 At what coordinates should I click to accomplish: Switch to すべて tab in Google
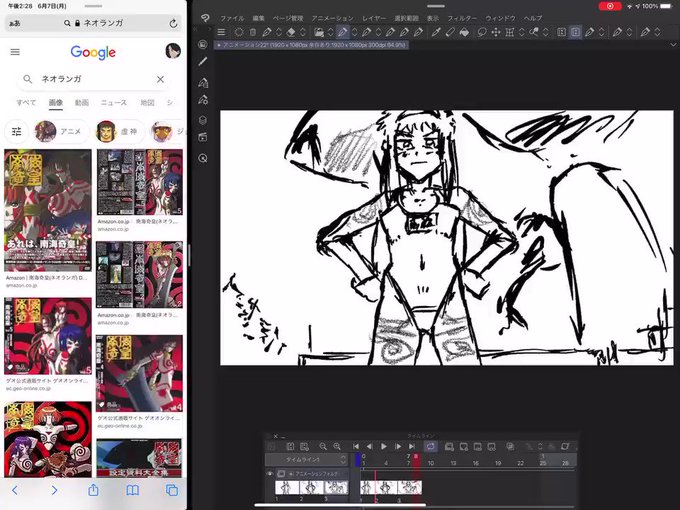(x=26, y=103)
